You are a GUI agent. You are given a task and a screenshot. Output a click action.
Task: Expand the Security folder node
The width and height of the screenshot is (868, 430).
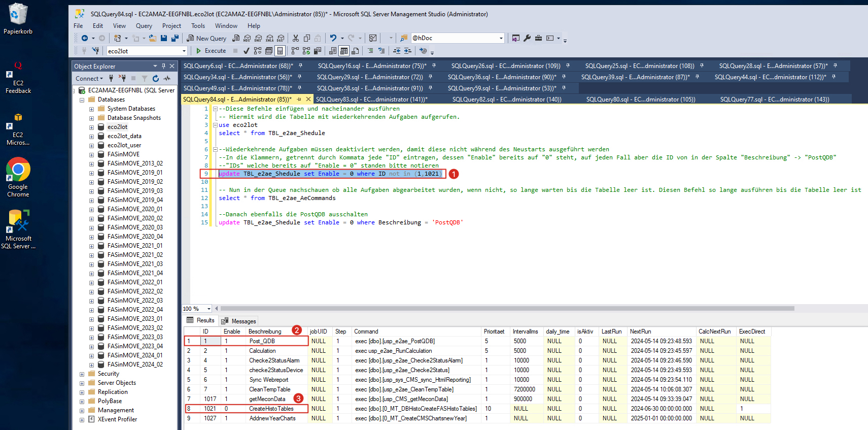click(x=82, y=374)
